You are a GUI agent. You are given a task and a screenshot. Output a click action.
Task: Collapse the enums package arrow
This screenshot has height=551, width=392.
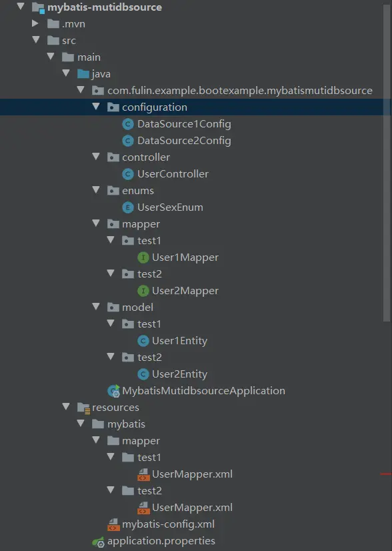(96, 189)
